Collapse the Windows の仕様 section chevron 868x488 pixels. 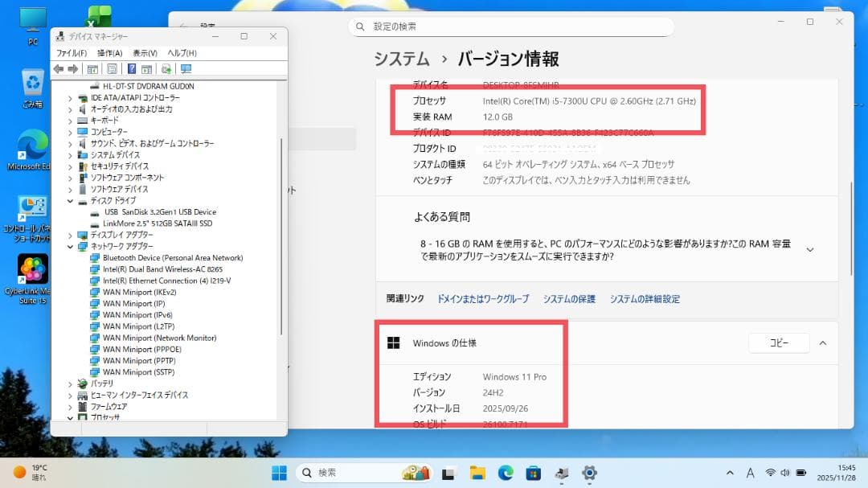pos(822,342)
